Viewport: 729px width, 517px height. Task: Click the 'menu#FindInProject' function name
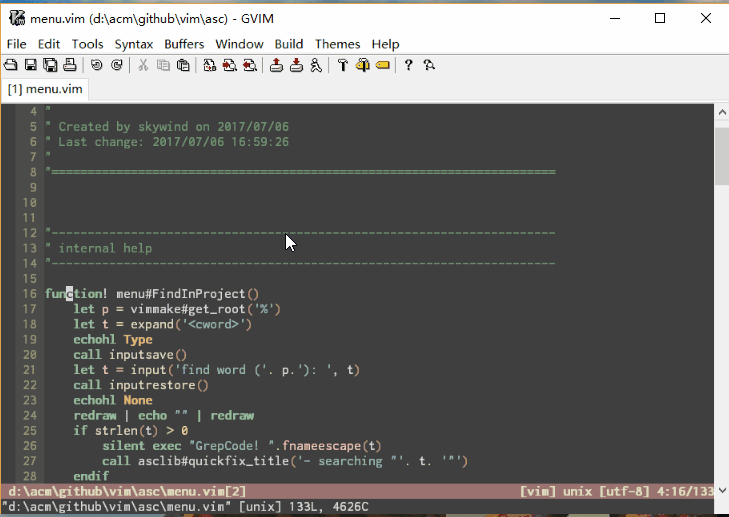tap(180, 294)
